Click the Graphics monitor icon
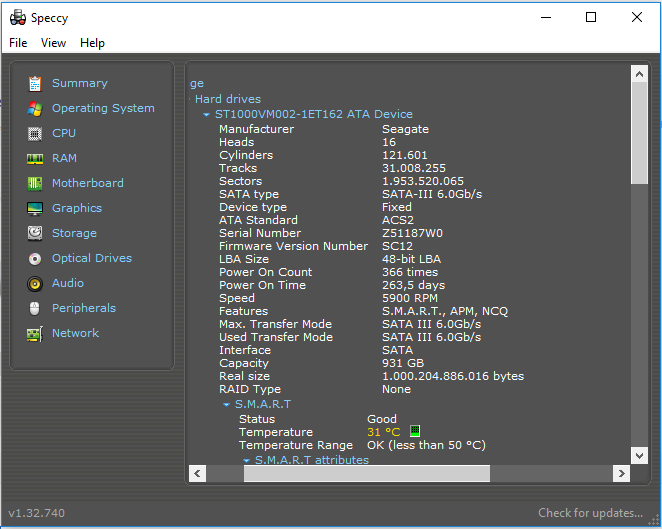662x529 pixels. [35, 209]
